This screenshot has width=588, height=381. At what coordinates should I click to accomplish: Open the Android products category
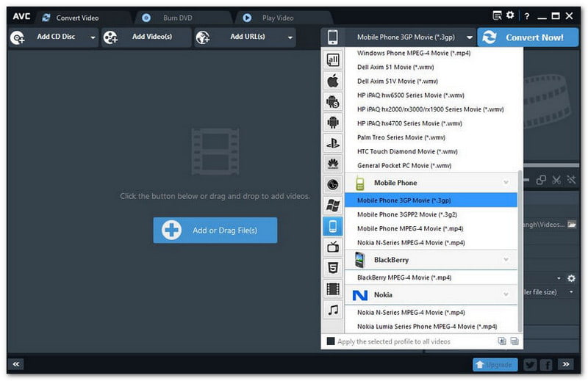pos(333,122)
